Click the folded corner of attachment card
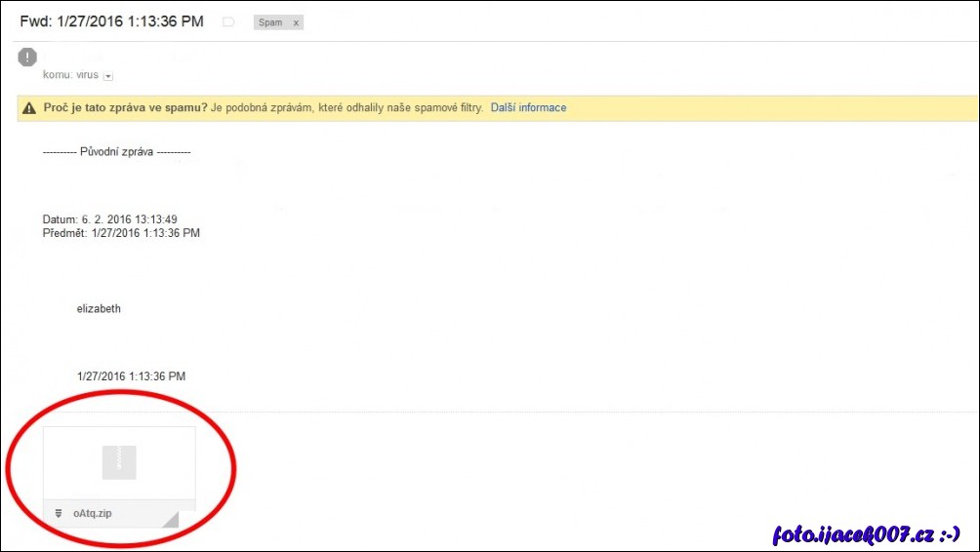The image size is (980, 552). coord(171,518)
